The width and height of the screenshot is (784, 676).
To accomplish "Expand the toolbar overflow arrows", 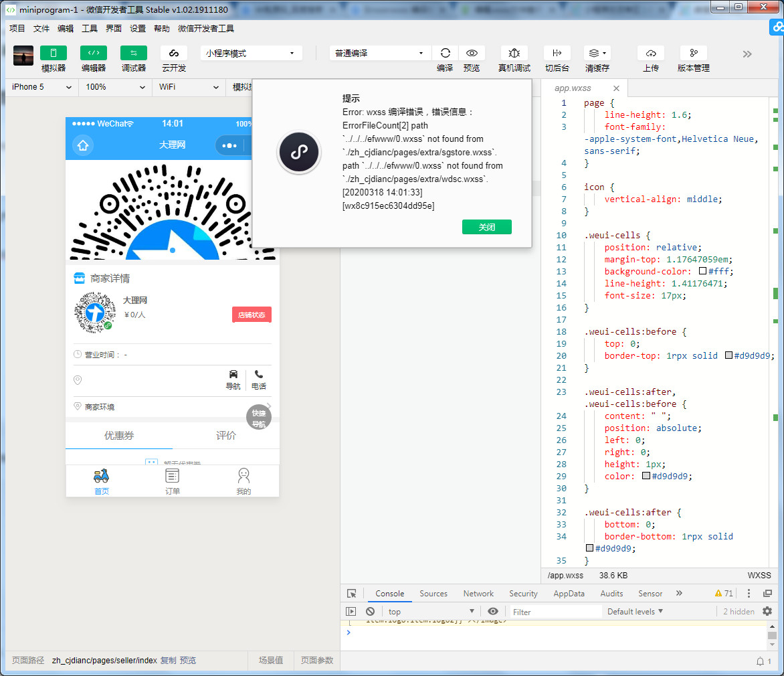I will click(747, 54).
